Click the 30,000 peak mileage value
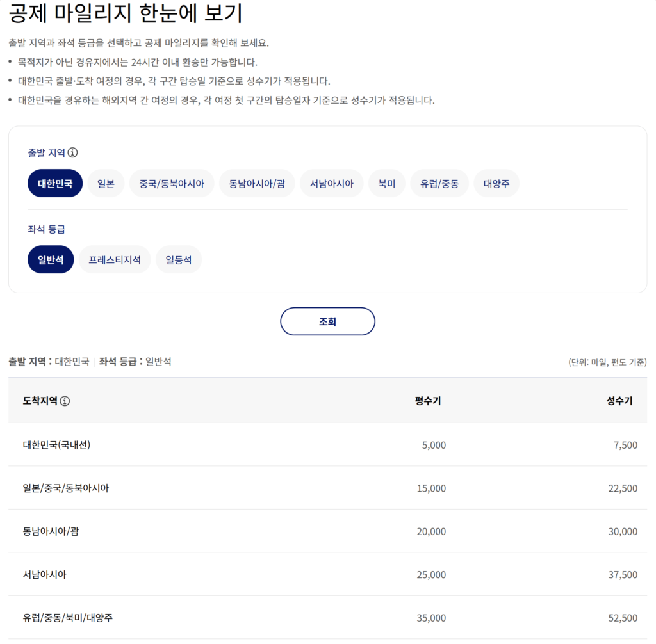The height and width of the screenshot is (644, 656). point(623,531)
